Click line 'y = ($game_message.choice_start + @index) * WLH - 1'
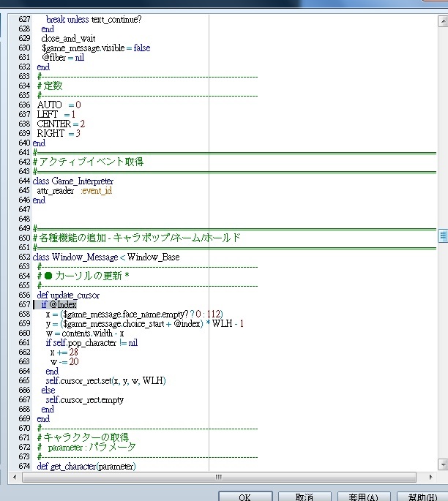The height and width of the screenshot is (501, 448). 144,324
